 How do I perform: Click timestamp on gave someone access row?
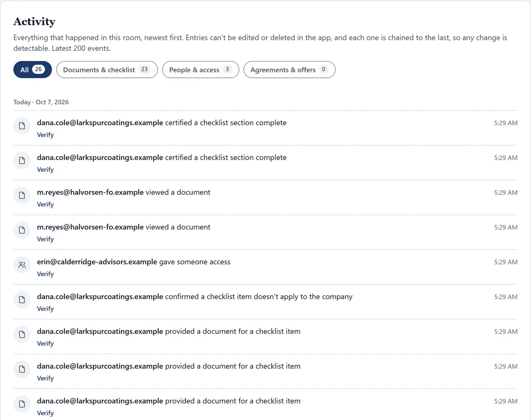pos(506,262)
